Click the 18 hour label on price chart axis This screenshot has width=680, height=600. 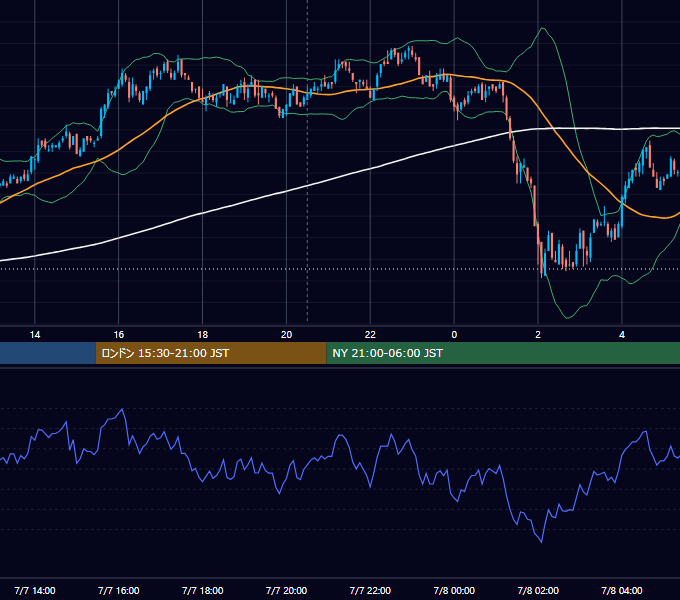(203, 335)
